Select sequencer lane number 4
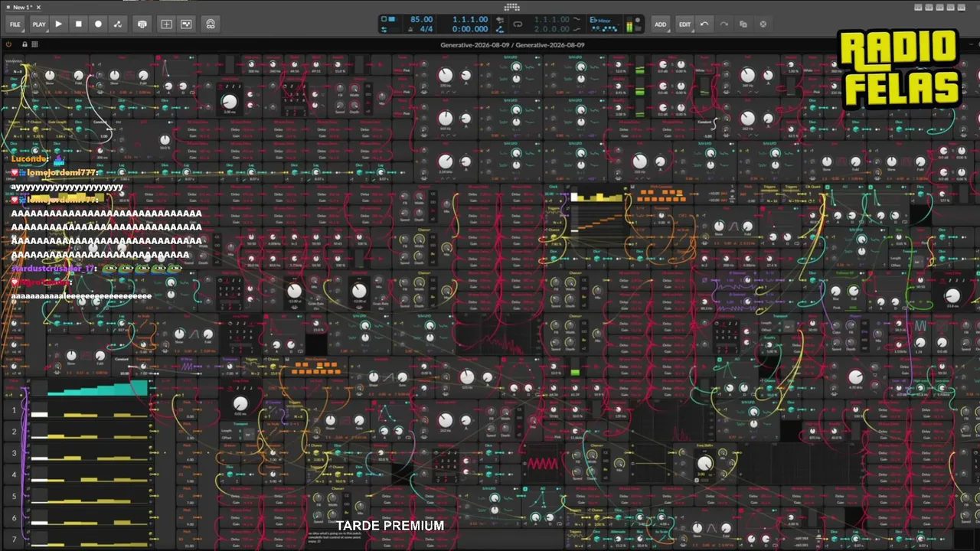 14,475
